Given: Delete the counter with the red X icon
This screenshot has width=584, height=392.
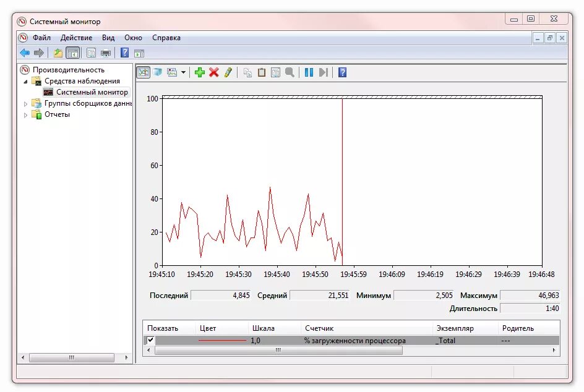Looking at the screenshot, I should 214,72.
